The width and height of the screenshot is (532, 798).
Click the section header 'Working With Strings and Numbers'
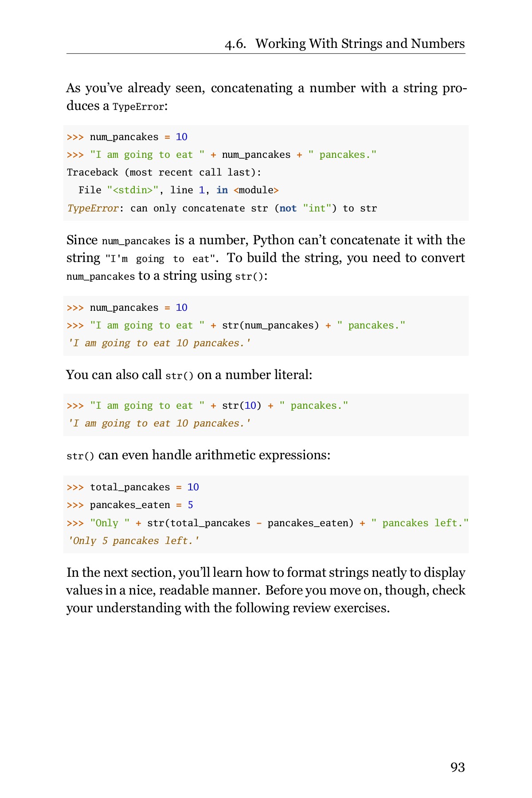[360, 43]
